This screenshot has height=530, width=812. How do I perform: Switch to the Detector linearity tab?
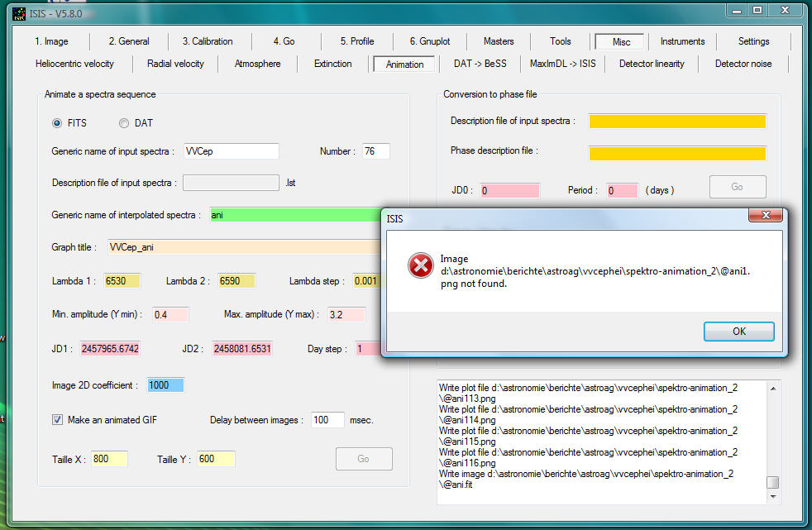click(x=652, y=64)
